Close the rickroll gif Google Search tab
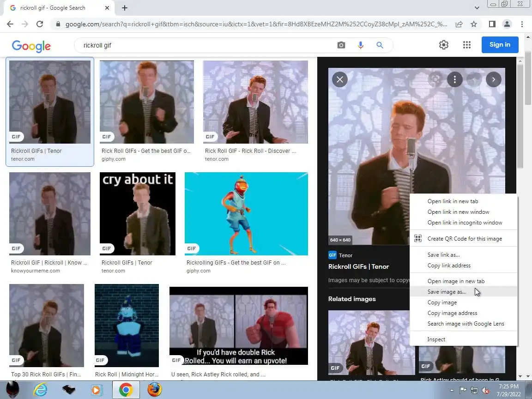 click(107, 8)
